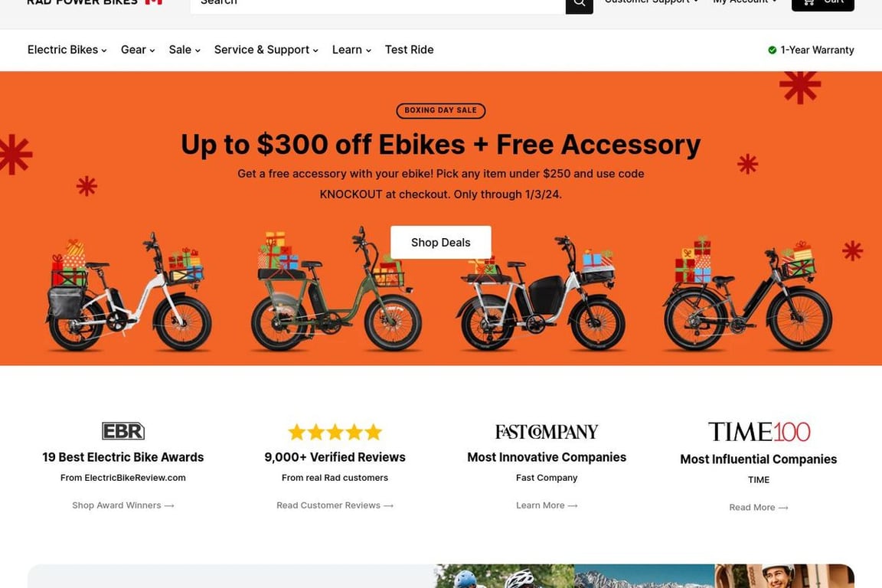Open the Service & Support menu
This screenshot has width=882, height=588.
[x=266, y=50]
